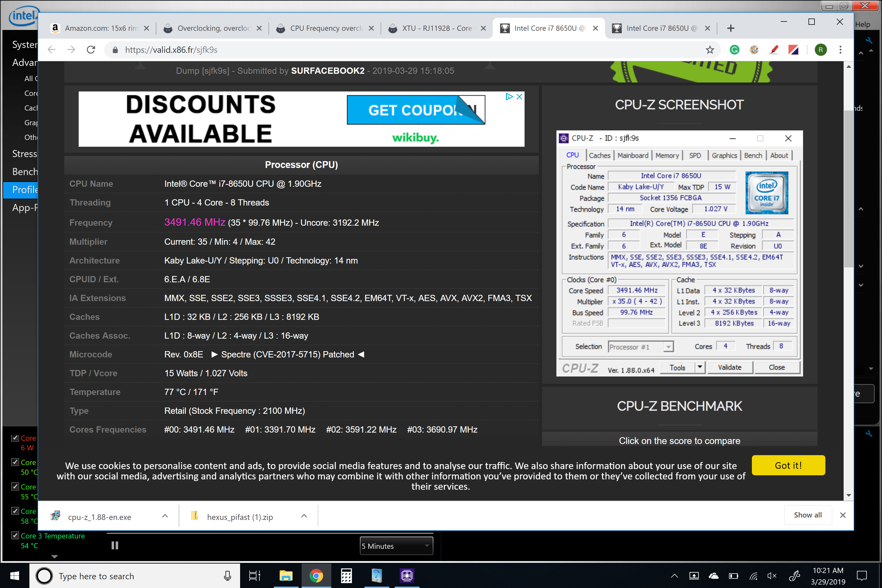Toggle the 6 W Core checkbox in XTU
The height and width of the screenshot is (588, 882).
[15, 438]
